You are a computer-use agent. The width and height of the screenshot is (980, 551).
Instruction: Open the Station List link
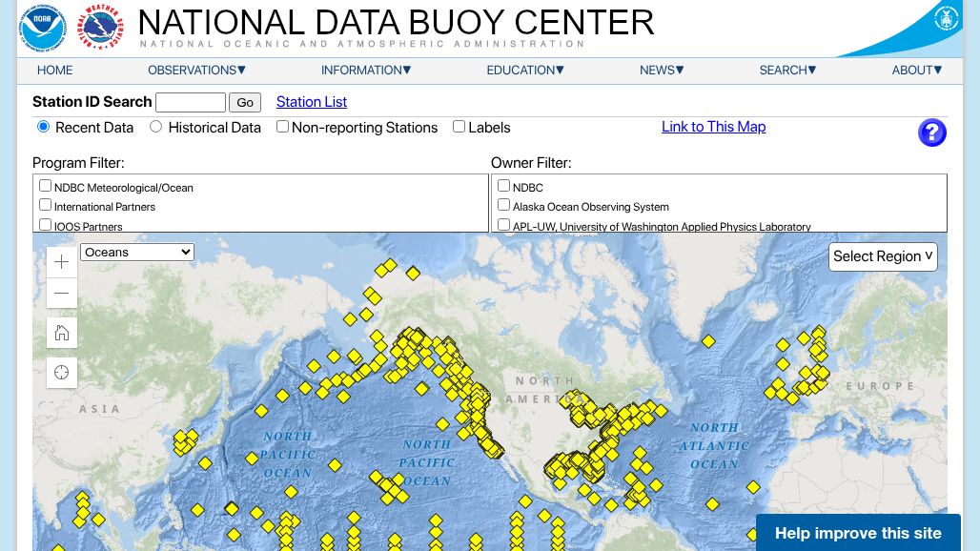click(311, 102)
